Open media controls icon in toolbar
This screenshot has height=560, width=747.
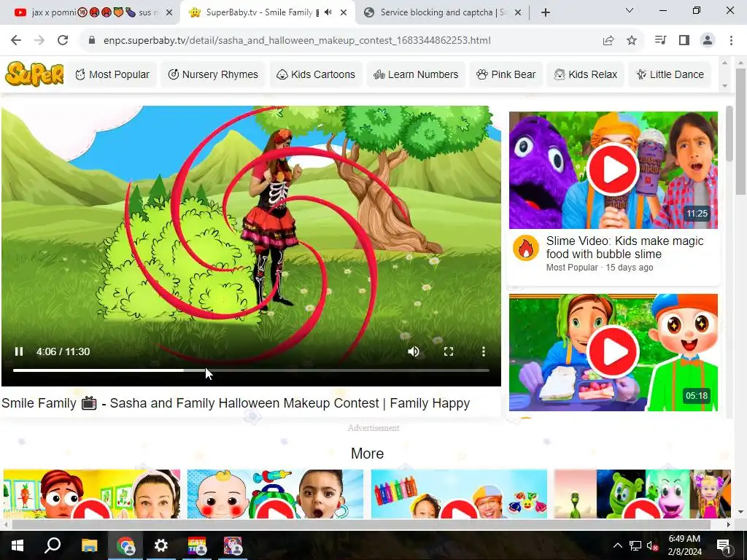point(660,41)
